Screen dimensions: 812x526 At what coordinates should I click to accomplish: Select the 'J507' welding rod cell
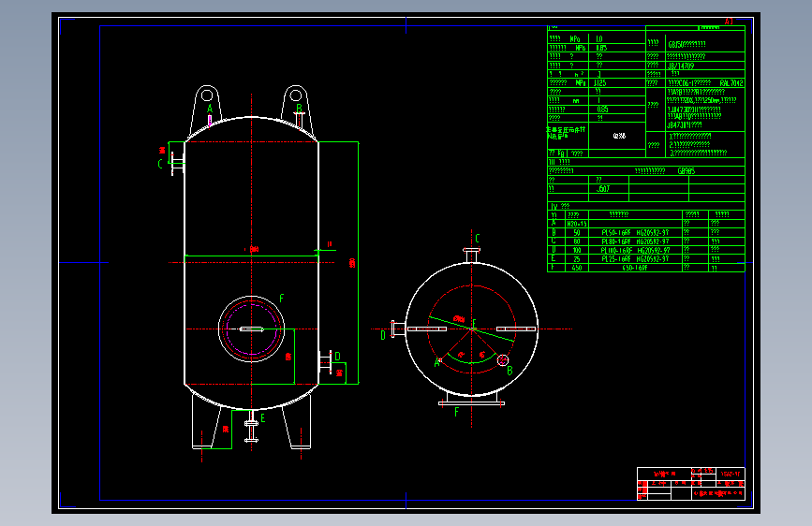coord(603,189)
